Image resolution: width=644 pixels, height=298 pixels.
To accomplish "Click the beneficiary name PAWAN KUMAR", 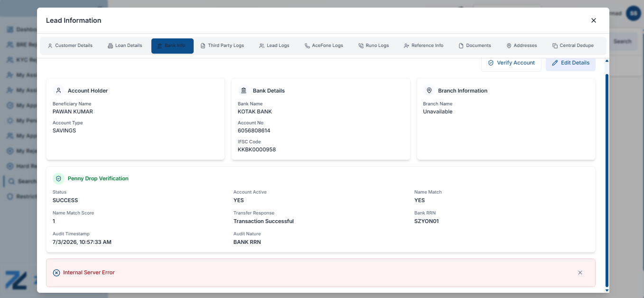I will [73, 112].
